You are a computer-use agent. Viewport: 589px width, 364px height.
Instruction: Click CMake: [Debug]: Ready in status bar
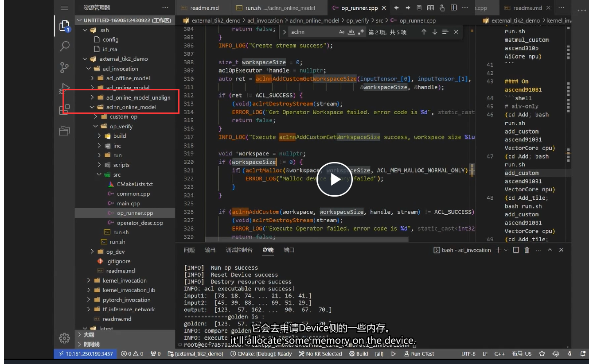[261, 354]
